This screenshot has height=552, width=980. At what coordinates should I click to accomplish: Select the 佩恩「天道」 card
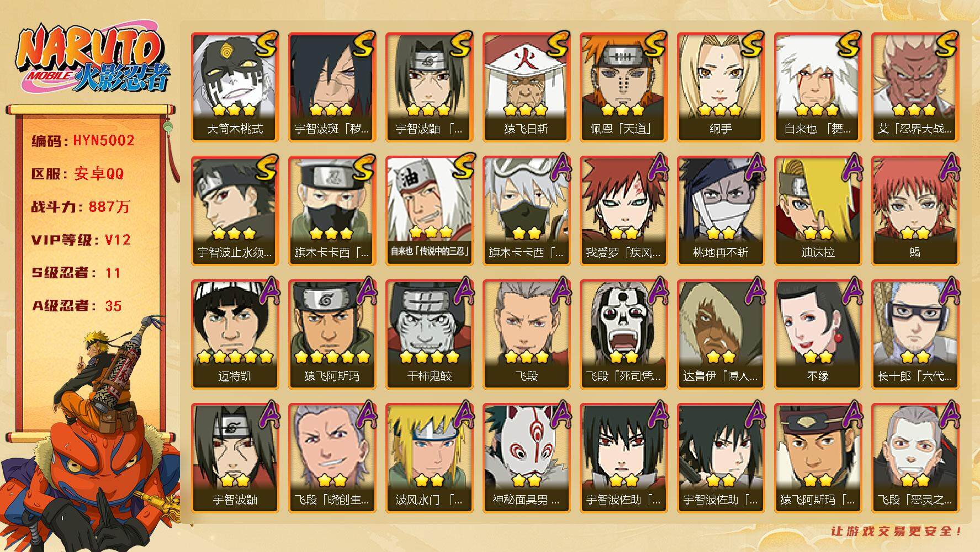point(623,87)
